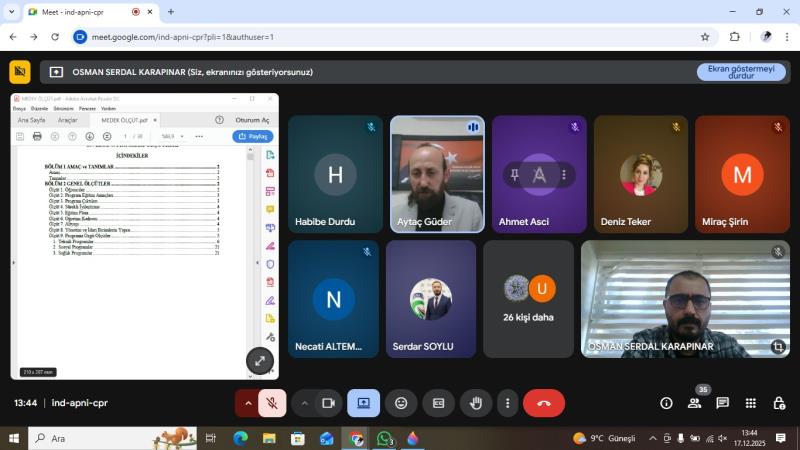Turn on captions
This screenshot has height=450, width=800.
[x=438, y=403]
